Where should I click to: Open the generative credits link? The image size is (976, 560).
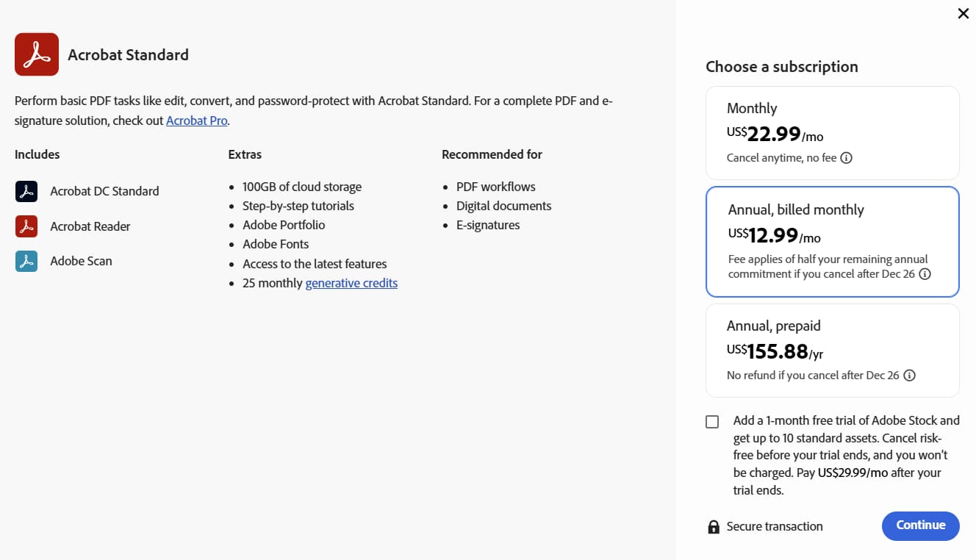(351, 282)
